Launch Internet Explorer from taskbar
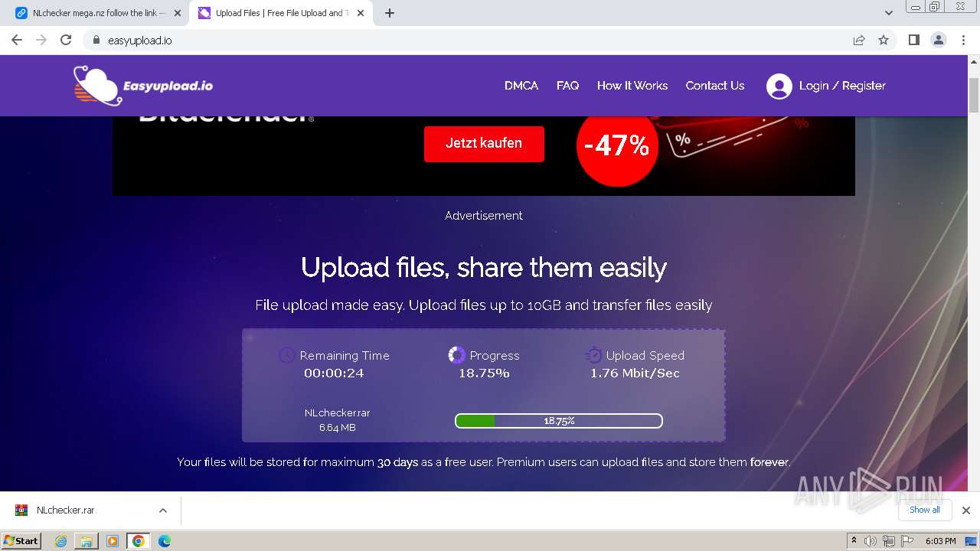This screenshot has width=980, height=551. tap(61, 541)
